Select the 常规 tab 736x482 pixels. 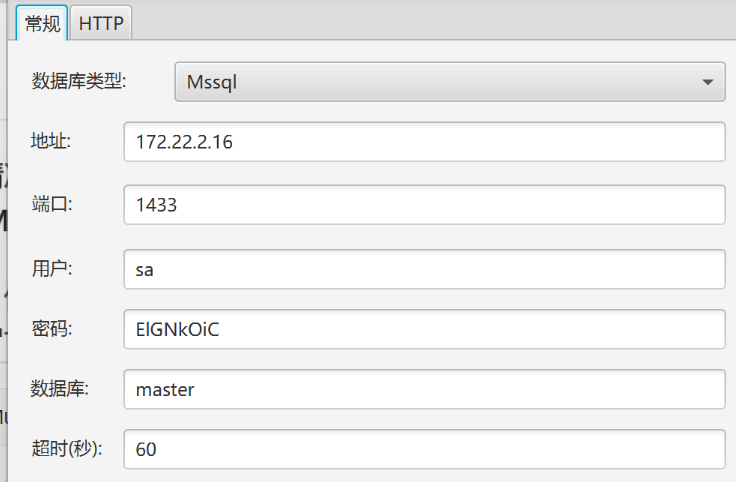click(x=42, y=23)
